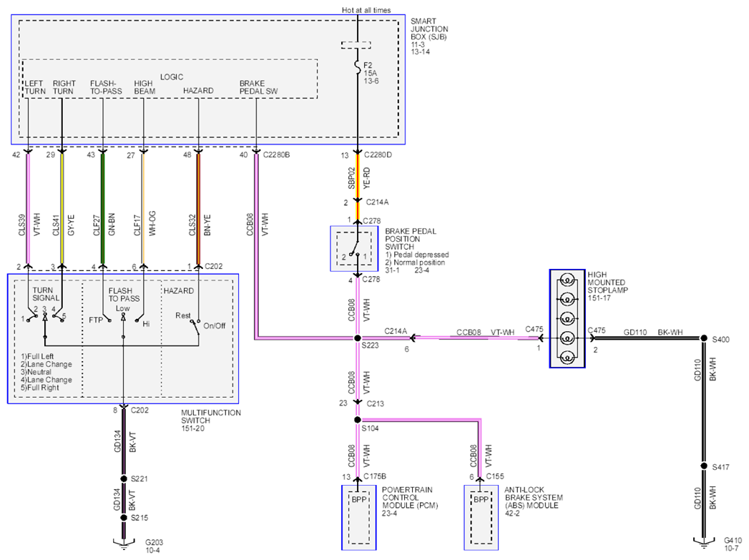Click the 'GN-BN' wire color label
The image size is (749, 560).
112,225
